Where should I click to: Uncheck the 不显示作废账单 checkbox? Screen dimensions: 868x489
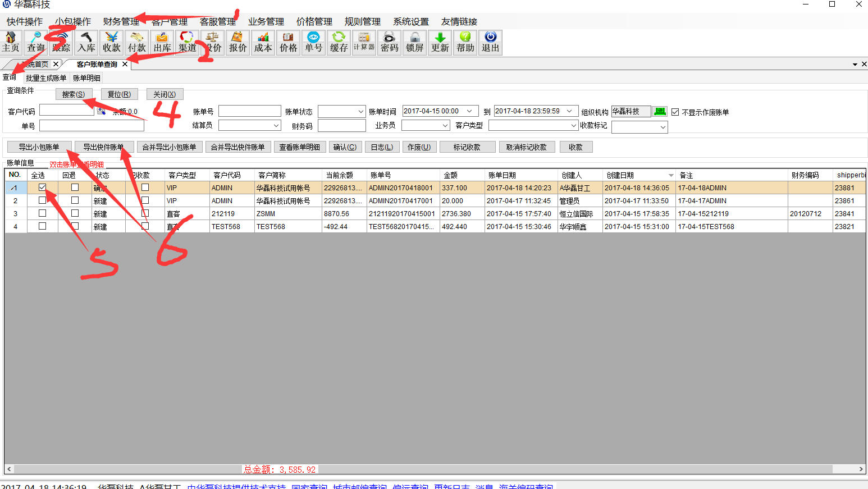click(675, 112)
